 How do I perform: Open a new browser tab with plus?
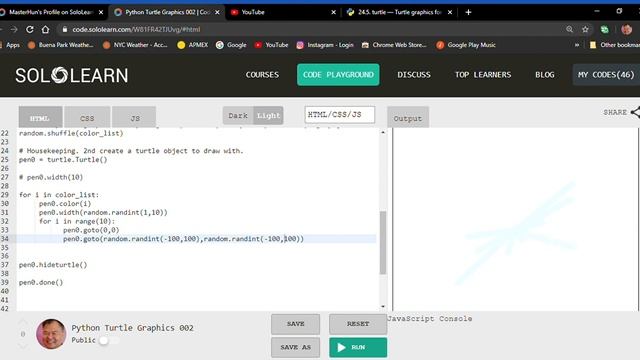tap(468, 12)
